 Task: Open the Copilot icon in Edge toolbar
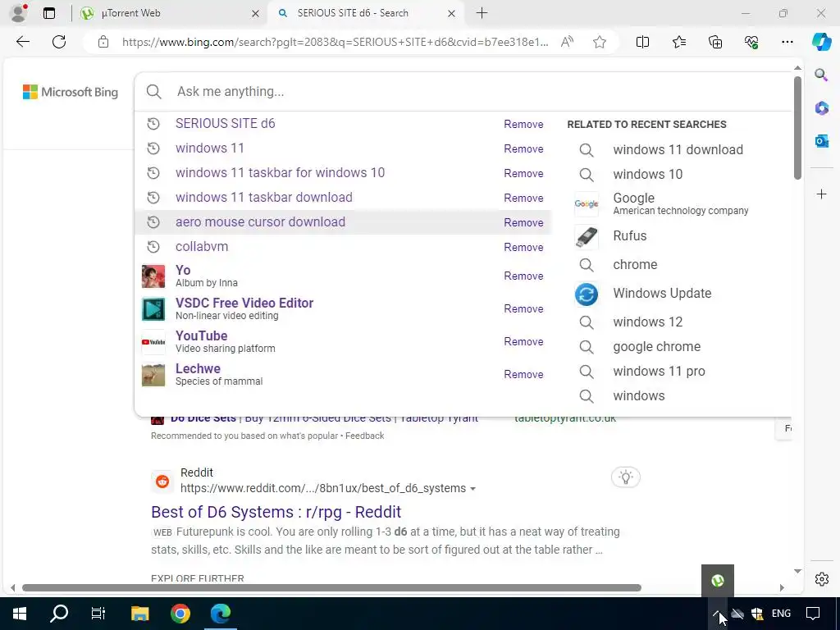(821, 41)
